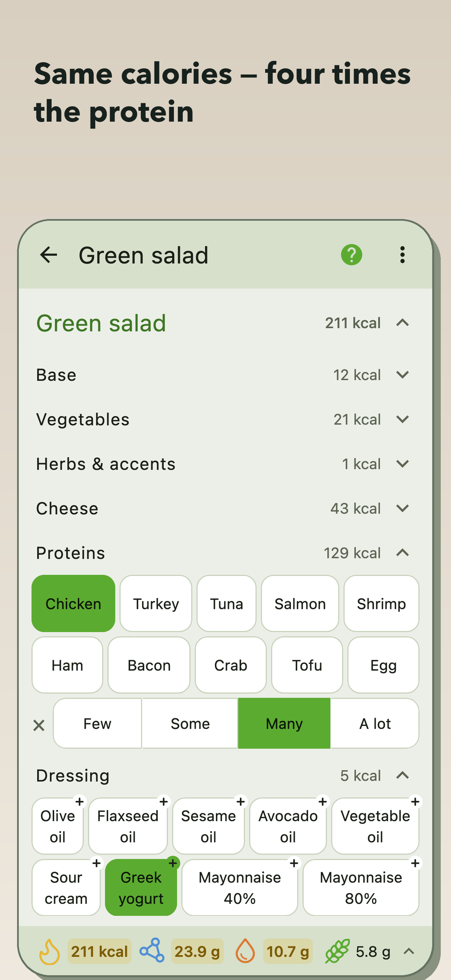The width and height of the screenshot is (451, 980).
Task: Collapse the Proteins section
Action: tap(402, 553)
